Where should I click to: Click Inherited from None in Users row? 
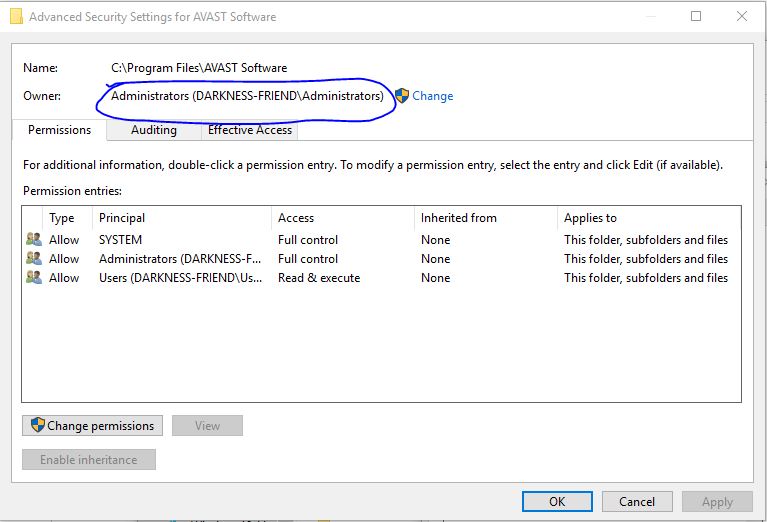435,278
